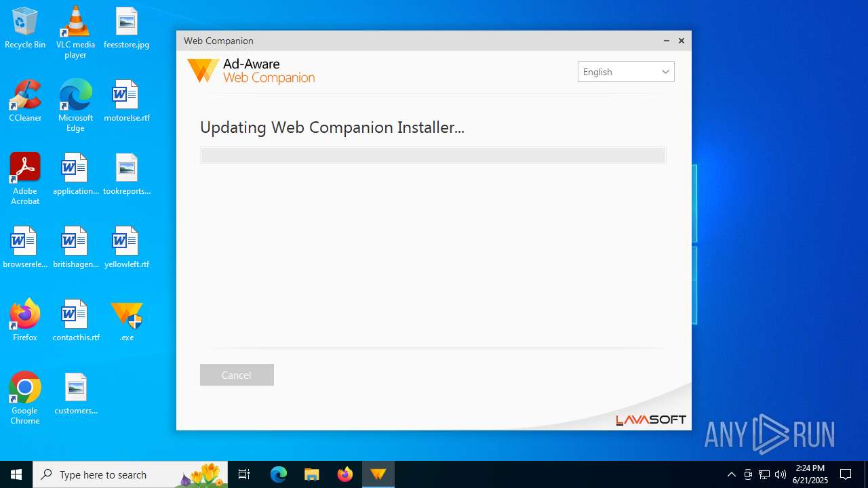
Task: Select motorelse.rtf document icon
Action: [x=127, y=101]
